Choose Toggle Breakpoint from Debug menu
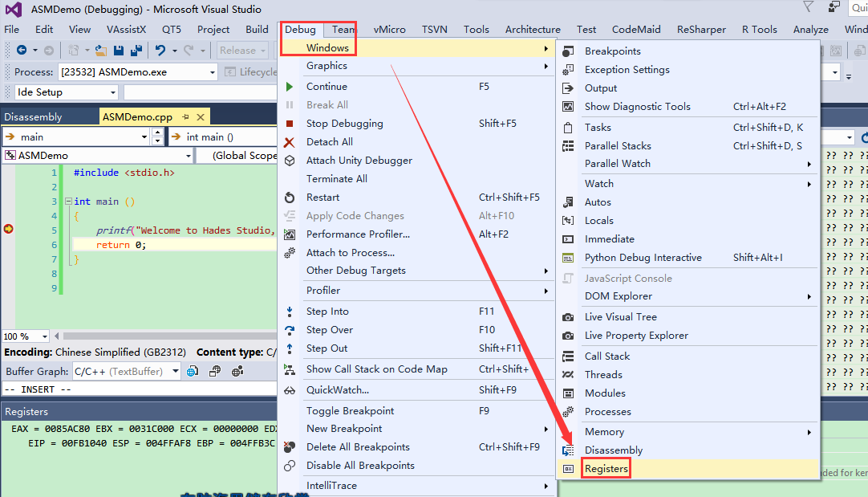The image size is (868, 497). click(350, 410)
